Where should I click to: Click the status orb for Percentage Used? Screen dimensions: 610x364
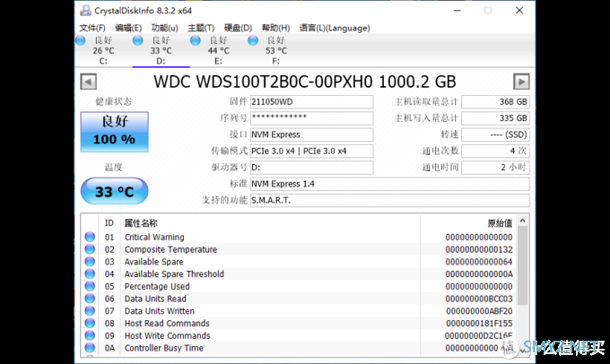[x=90, y=286]
